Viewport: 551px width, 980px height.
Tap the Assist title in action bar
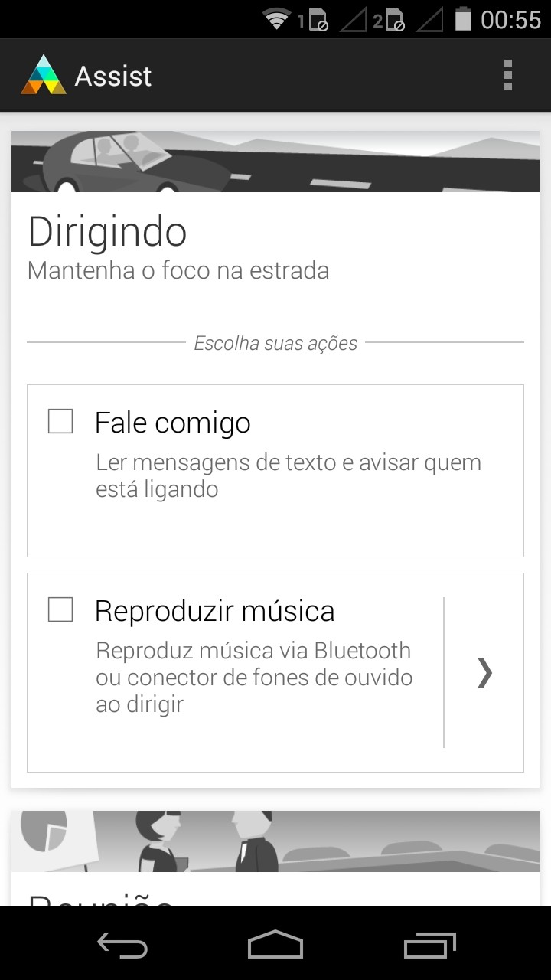[113, 76]
